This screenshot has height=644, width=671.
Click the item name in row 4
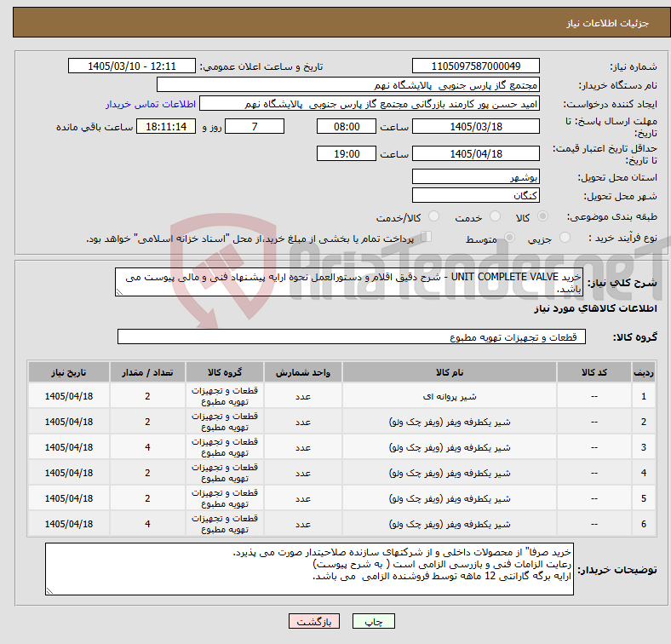[x=450, y=473]
